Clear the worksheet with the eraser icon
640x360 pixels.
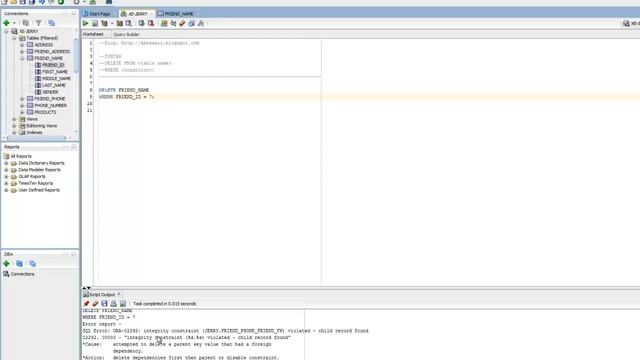(182, 24)
